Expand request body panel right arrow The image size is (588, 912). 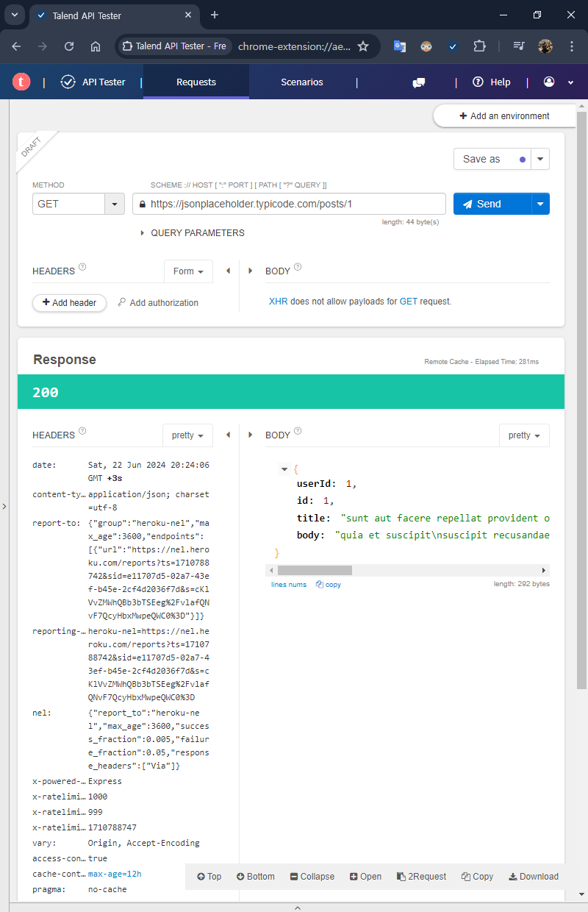coord(250,271)
